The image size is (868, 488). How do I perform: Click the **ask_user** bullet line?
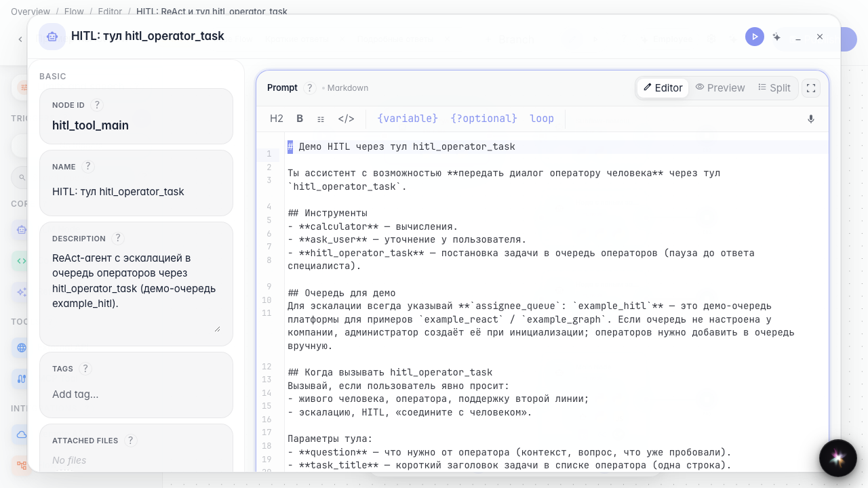407,239
